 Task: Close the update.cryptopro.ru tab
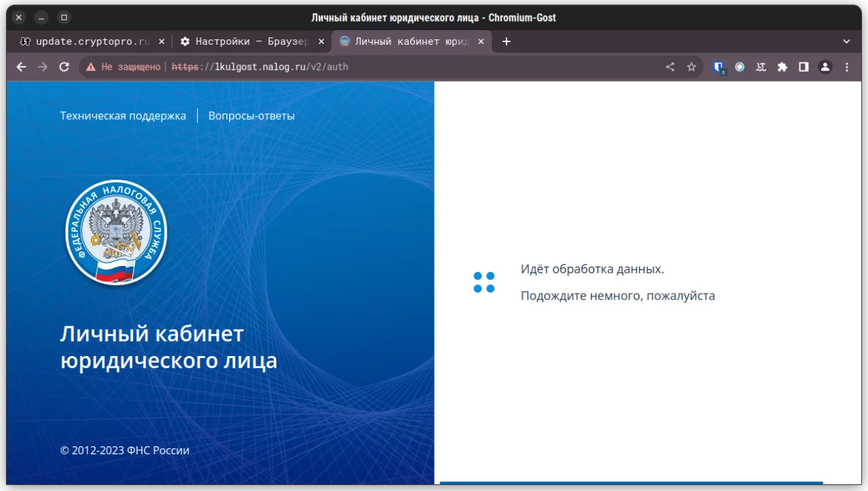[x=161, y=41]
